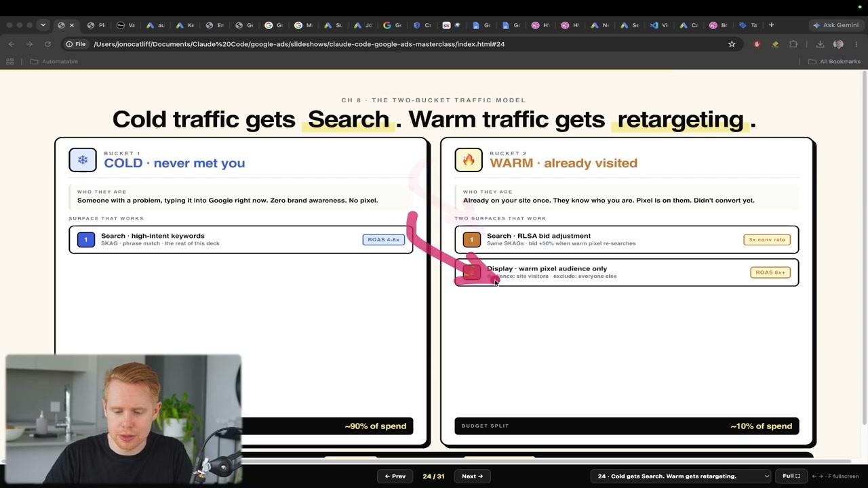The image size is (868, 488).
Task: Switch to the 'Pl' tab
Action: click(96, 25)
